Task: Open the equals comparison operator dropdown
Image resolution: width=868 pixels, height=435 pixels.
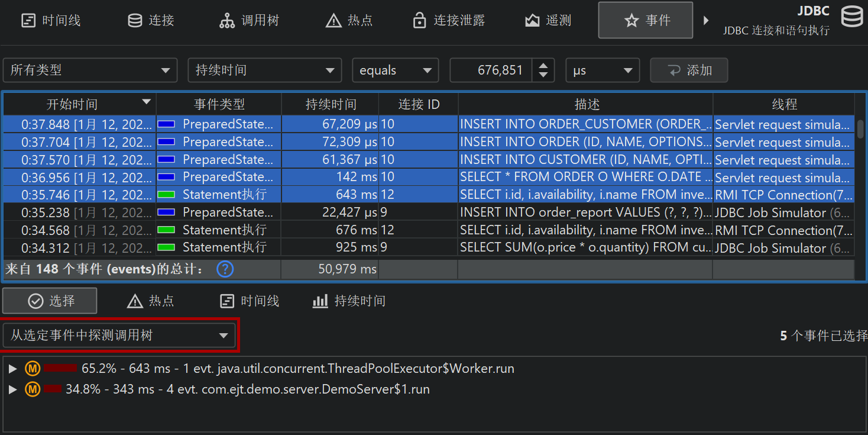Action: [x=395, y=70]
